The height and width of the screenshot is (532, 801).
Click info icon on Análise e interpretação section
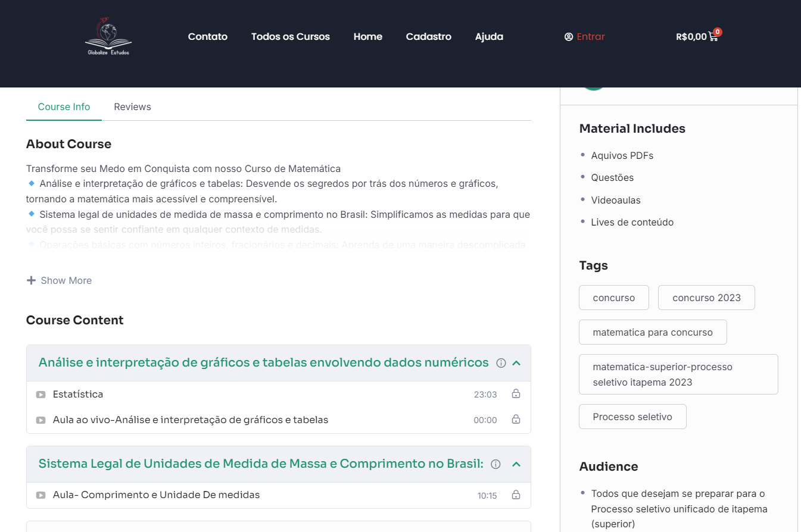pyautogui.click(x=501, y=363)
